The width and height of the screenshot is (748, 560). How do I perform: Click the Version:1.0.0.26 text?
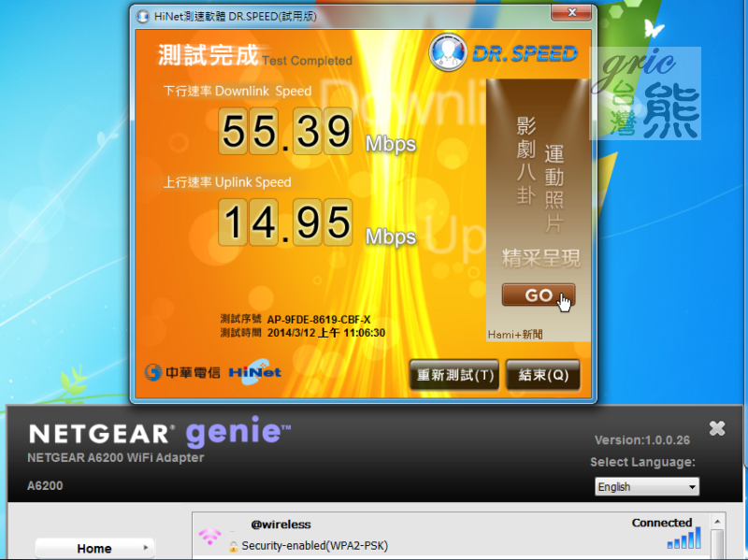coord(642,439)
